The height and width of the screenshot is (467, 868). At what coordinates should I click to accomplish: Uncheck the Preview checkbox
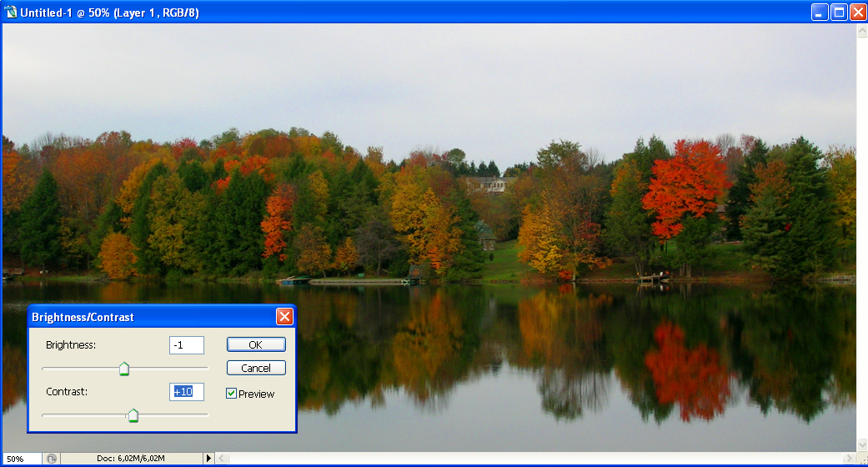point(232,394)
